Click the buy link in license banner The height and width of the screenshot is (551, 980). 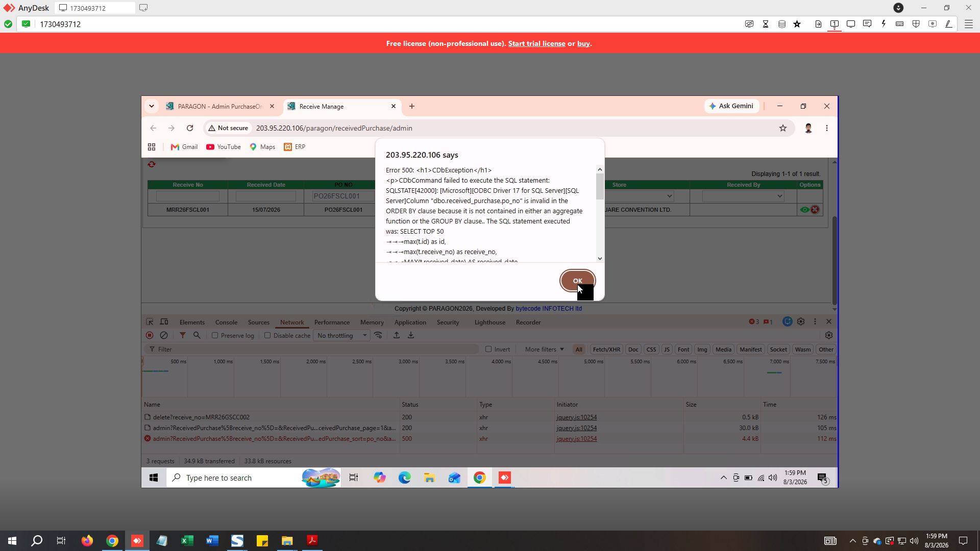(583, 43)
